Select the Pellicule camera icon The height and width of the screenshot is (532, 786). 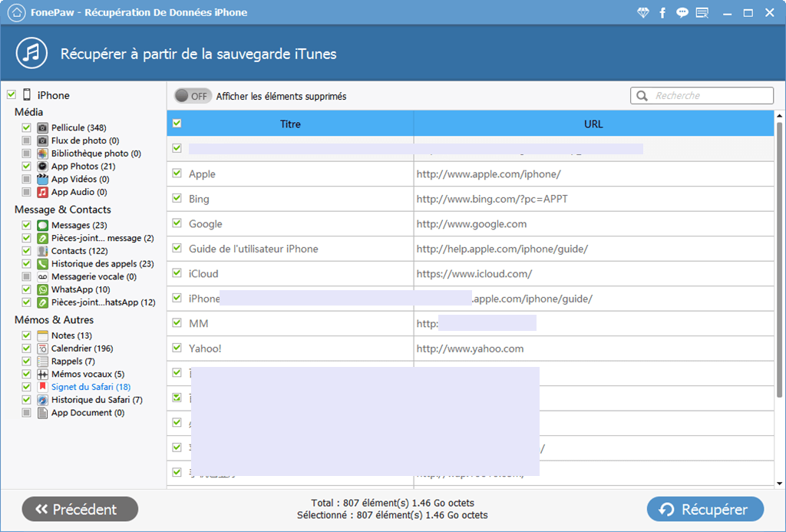[x=43, y=128]
